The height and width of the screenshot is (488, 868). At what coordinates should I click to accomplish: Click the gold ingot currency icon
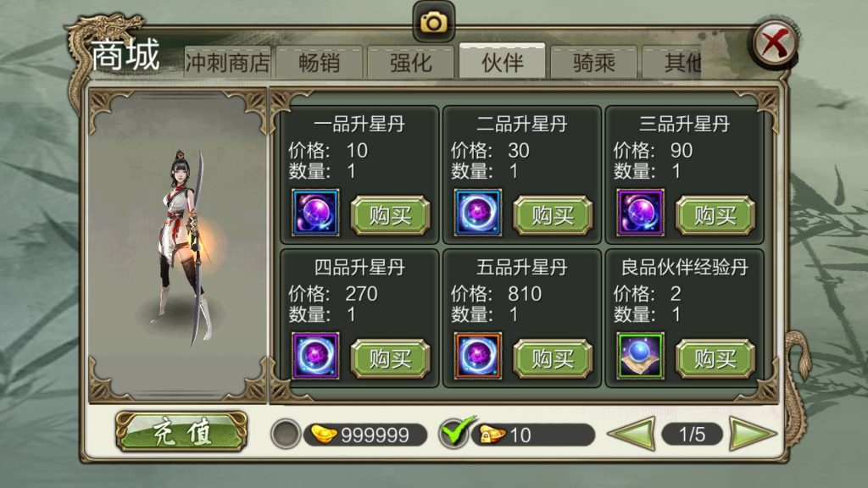324,435
